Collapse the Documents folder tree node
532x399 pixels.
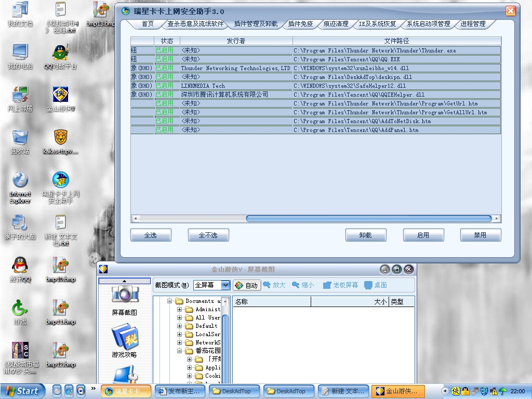tap(170, 301)
